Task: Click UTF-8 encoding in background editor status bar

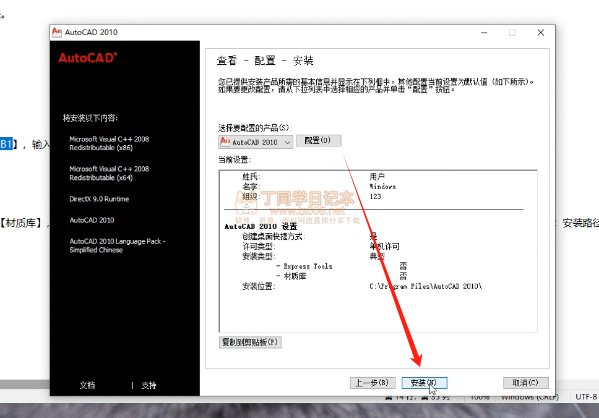Action: click(x=586, y=397)
